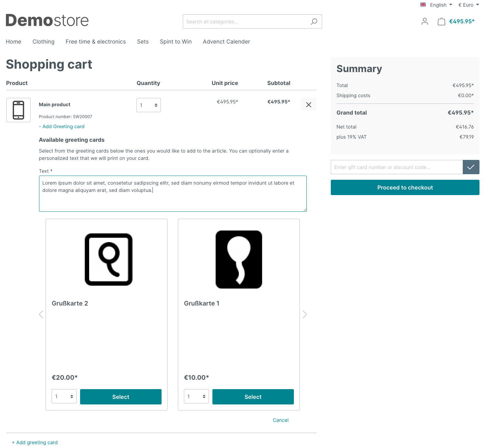Viewport: 484px width, 448px height.
Task: Open Grußkarte 2 quantity dropdown
Action: click(64, 396)
